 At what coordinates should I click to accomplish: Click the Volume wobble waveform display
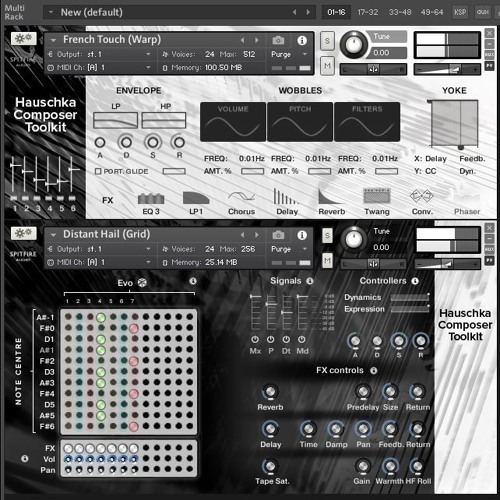(233, 122)
